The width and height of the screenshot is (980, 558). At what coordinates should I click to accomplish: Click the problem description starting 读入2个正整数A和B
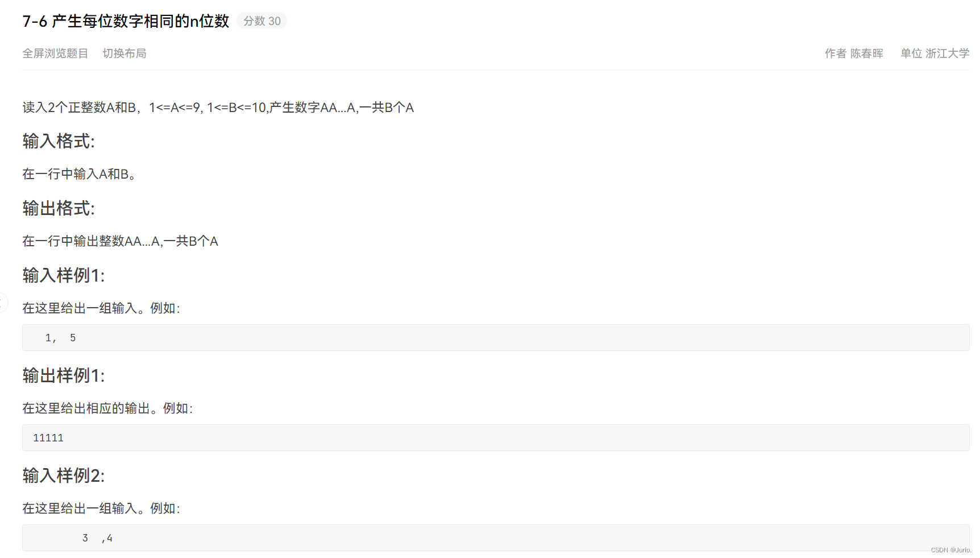(x=218, y=108)
